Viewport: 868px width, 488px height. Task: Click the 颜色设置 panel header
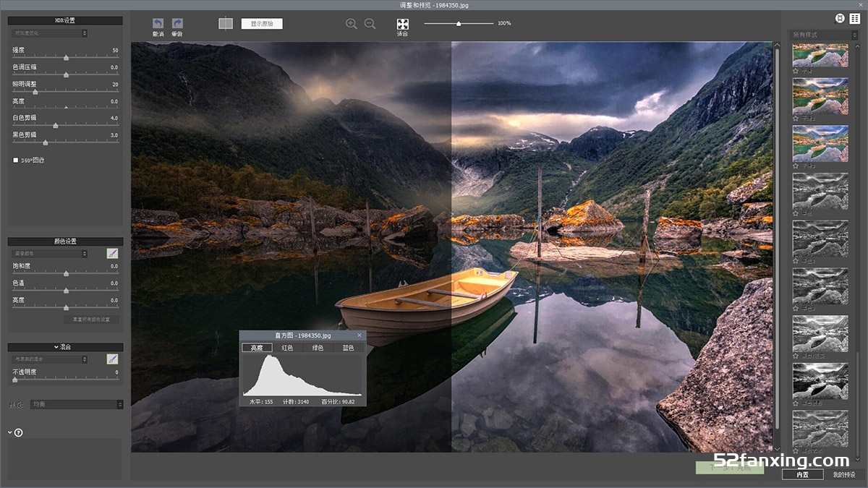point(65,241)
